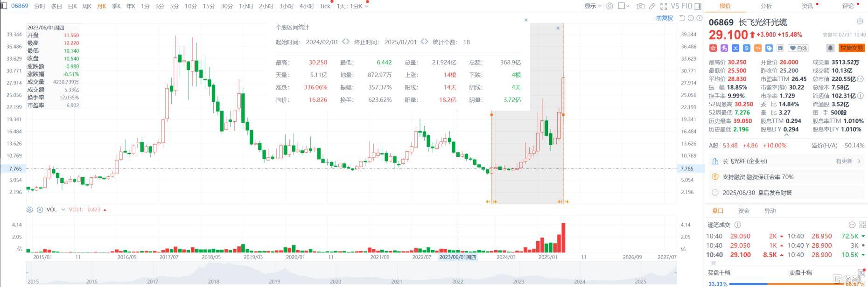Remove the VOL indicator with X icon
This screenshot has width=868, height=287.
(x=40, y=210)
